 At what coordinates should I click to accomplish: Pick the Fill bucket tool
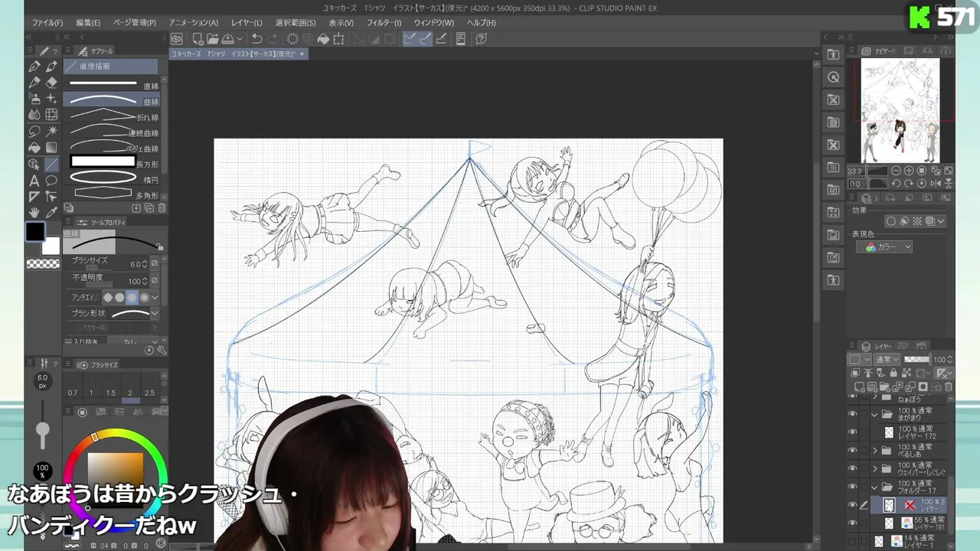click(34, 147)
